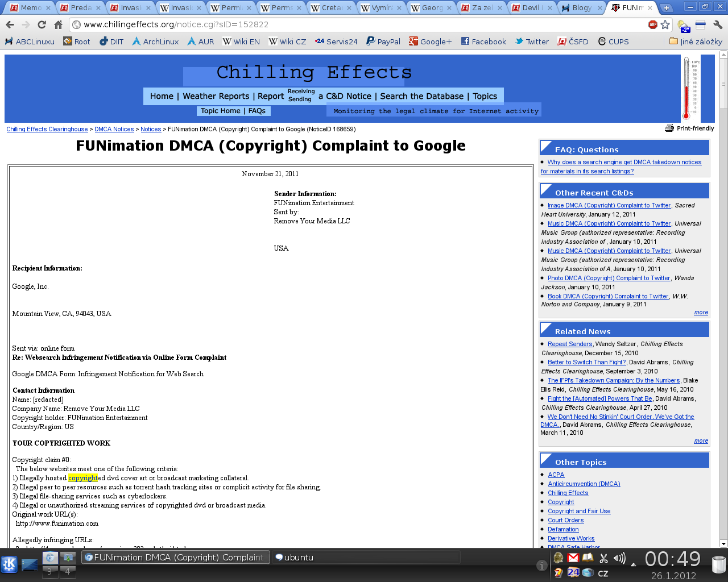Click the blue striped extension icon
Viewport: 728px width, 582px height.
701,25
